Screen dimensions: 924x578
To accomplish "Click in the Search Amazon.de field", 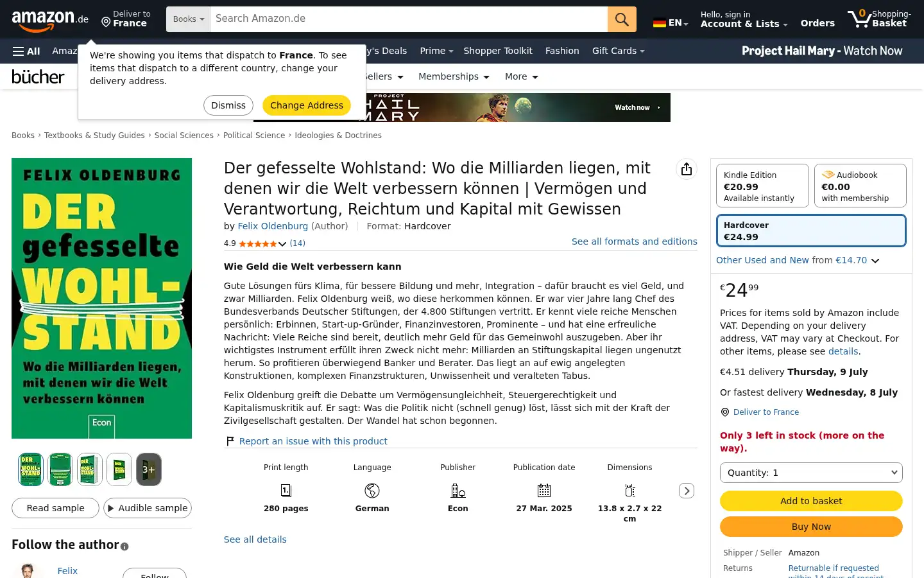I will click(x=409, y=19).
